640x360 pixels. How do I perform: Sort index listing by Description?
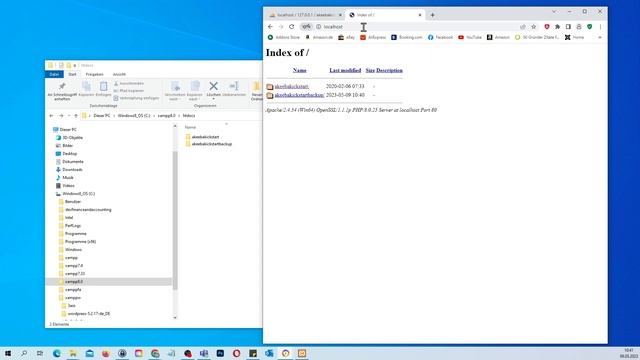pos(389,70)
